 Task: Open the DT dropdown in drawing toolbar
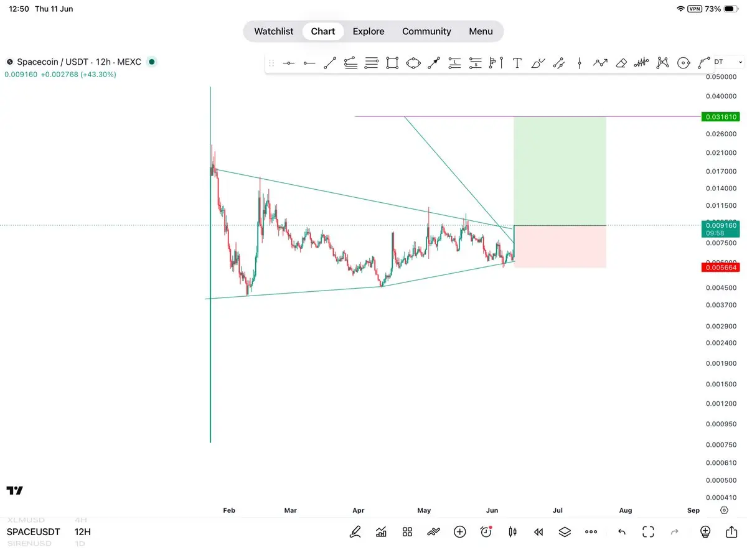coord(728,62)
